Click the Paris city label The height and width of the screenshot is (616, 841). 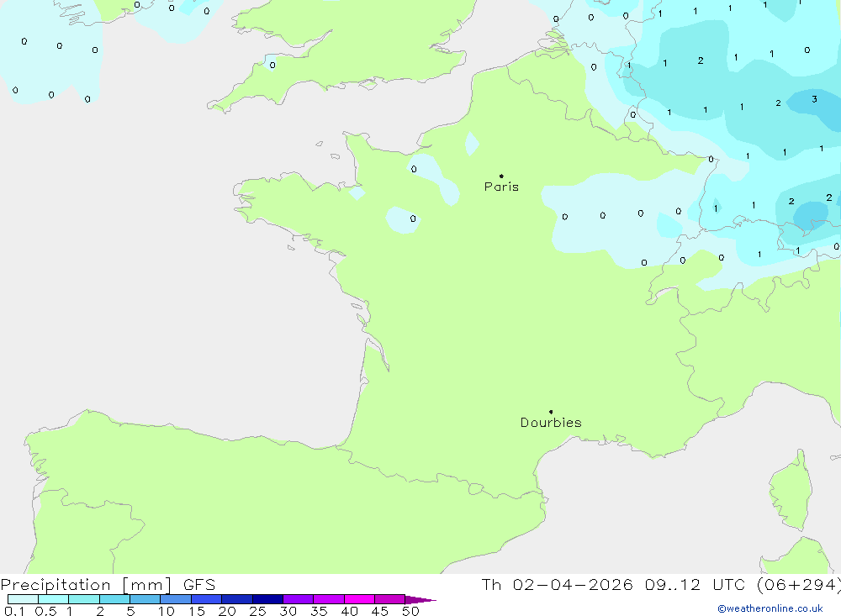click(501, 187)
